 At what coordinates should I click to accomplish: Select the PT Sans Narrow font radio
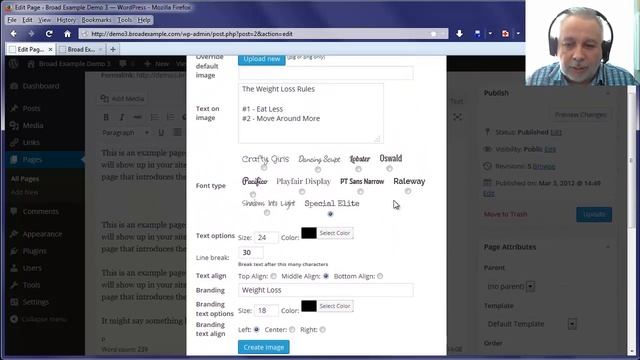tap(360, 191)
